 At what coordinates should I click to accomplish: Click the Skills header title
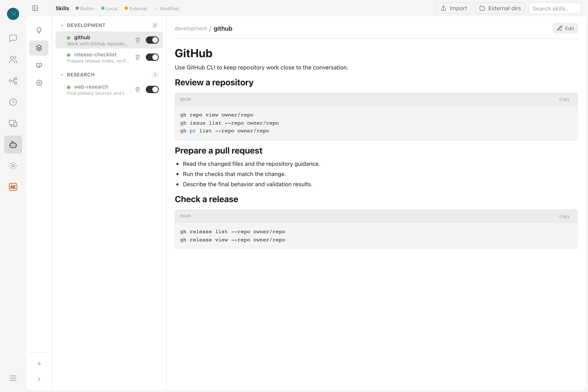(x=62, y=8)
